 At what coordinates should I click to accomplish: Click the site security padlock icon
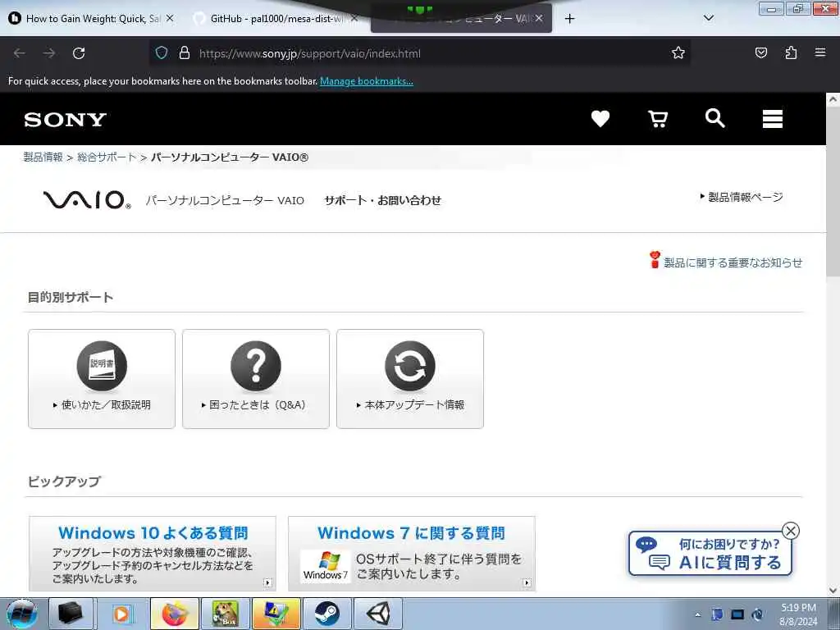click(x=185, y=52)
